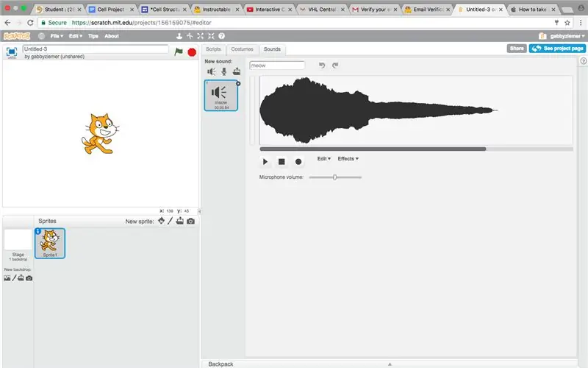This screenshot has width=588, height=368.
Task: Expand the gabbyziemer account menu
Action: click(567, 36)
